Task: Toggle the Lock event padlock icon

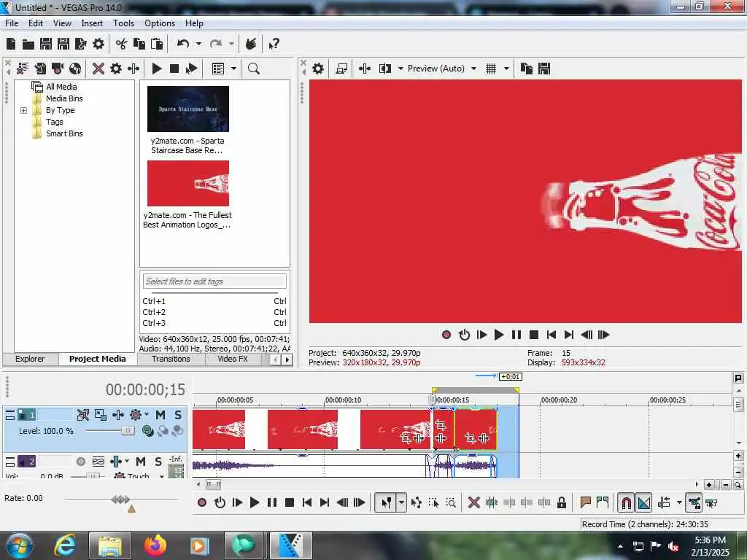Action: tap(562, 502)
